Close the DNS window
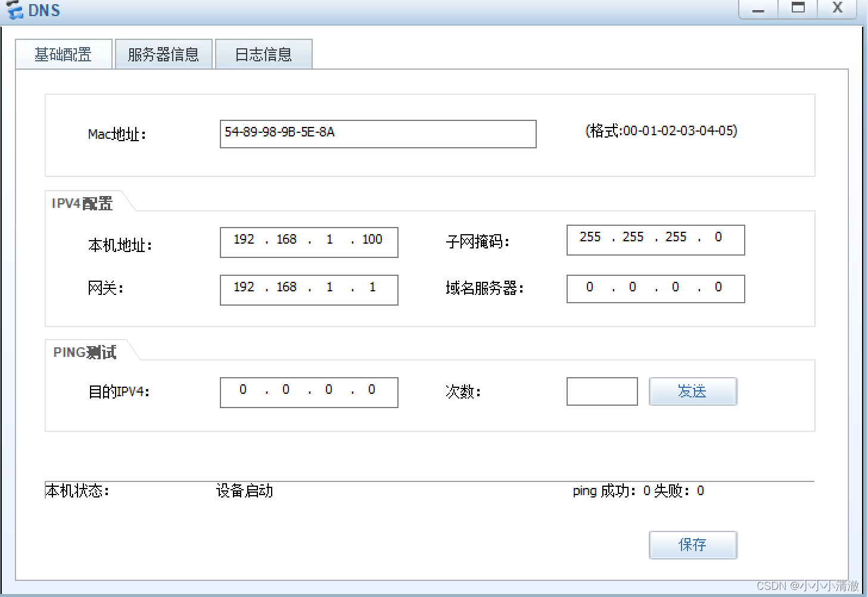The height and width of the screenshot is (597, 868). [x=838, y=9]
